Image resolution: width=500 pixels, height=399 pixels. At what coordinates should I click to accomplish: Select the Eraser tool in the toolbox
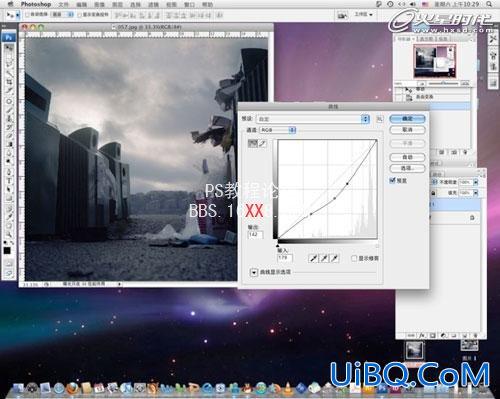[9, 136]
